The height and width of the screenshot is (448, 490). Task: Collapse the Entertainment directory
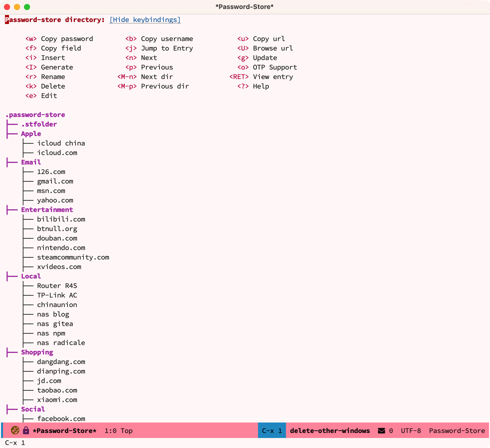click(x=47, y=210)
